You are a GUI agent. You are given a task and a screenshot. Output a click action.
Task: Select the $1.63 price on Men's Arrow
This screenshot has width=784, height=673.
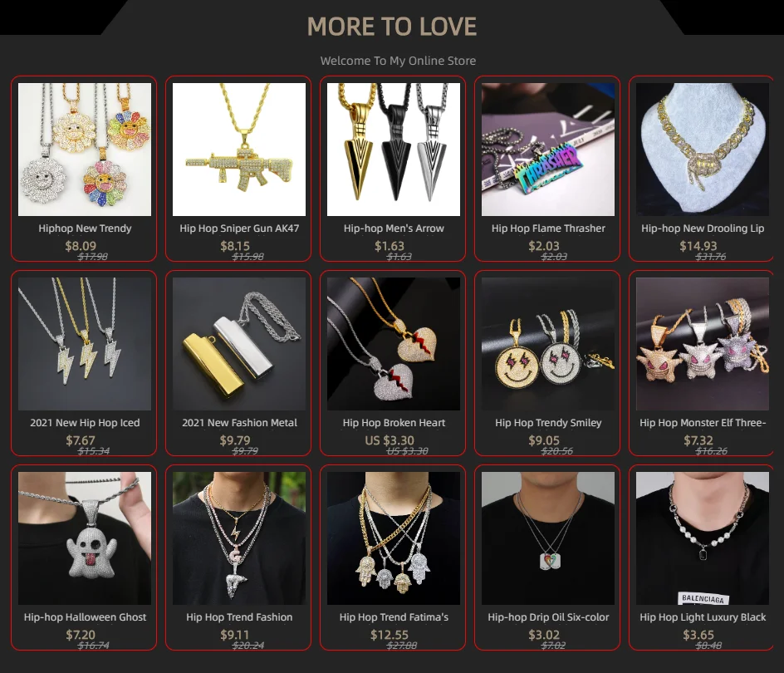coord(390,246)
